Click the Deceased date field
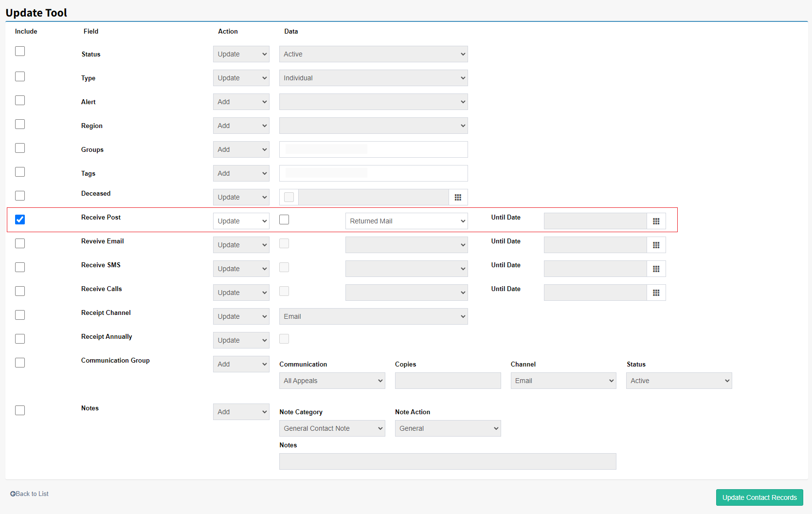 (374, 197)
